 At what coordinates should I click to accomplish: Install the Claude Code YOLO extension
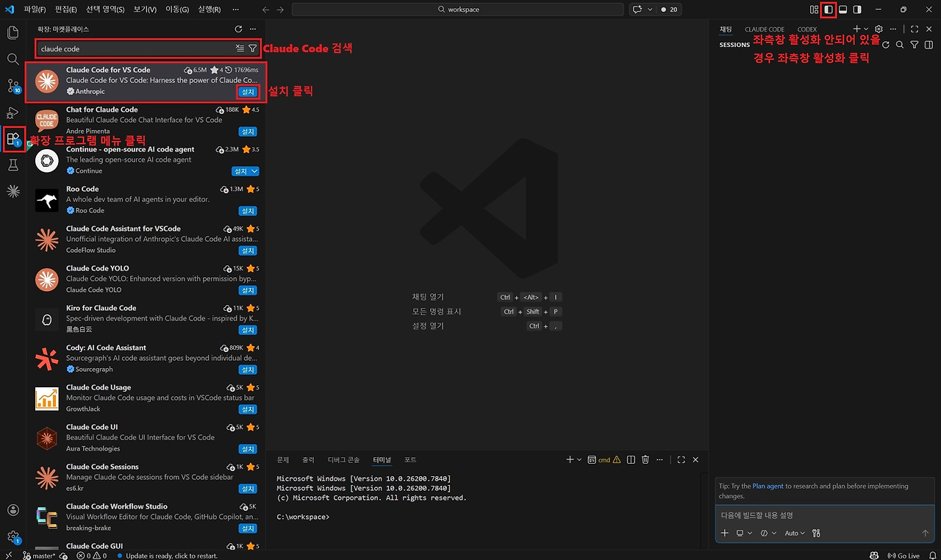coord(248,290)
